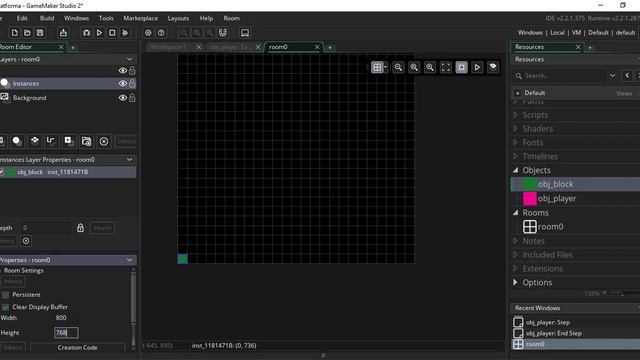
Task: Add a new path layer icon
Action: [51, 141]
